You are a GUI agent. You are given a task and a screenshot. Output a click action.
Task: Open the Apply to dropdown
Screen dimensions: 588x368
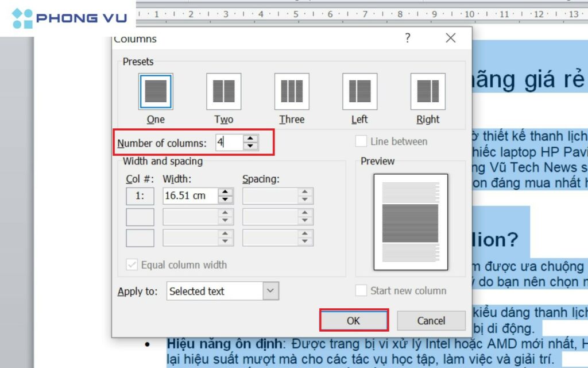pos(270,291)
